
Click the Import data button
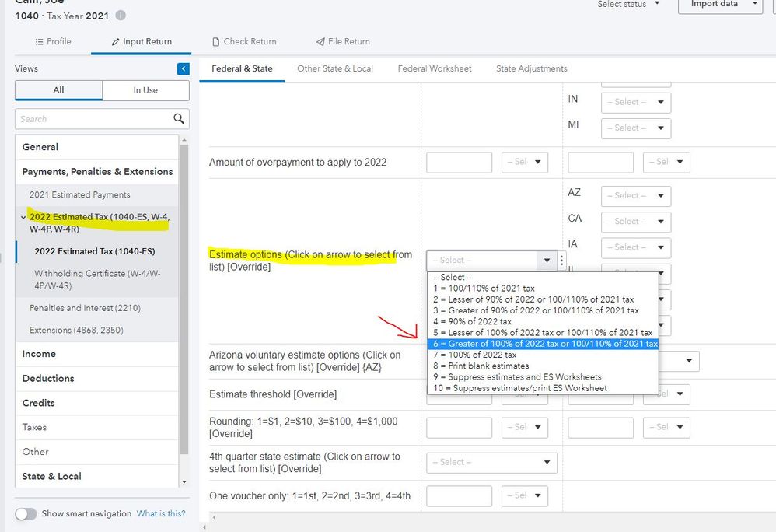tap(719, 5)
